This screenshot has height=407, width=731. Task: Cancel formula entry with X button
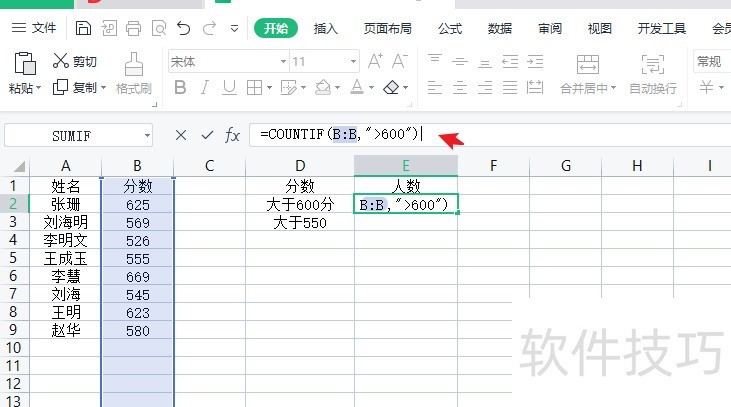(x=181, y=135)
